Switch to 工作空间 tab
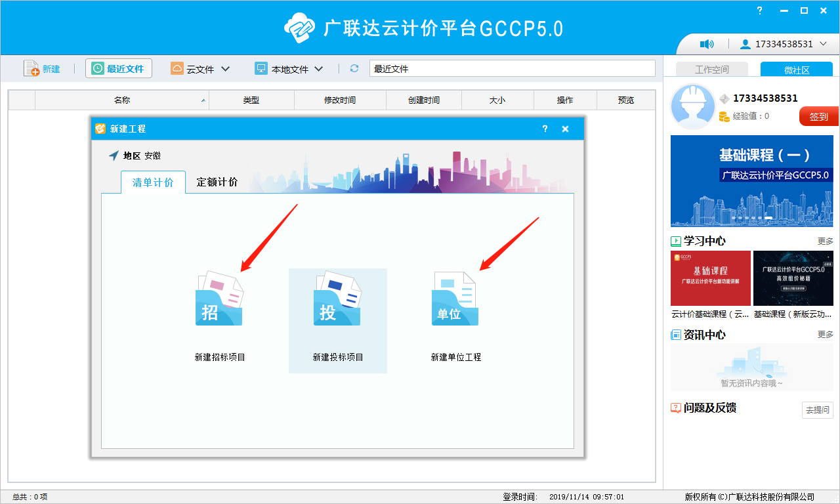This screenshot has width=840, height=504. [x=712, y=70]
